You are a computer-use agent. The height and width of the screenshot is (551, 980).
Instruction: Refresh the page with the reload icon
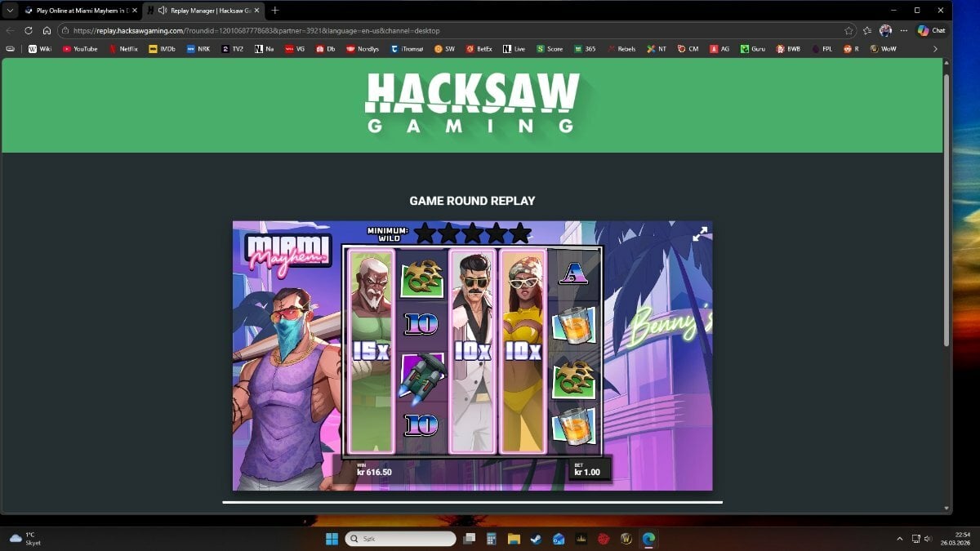(29, 30)
